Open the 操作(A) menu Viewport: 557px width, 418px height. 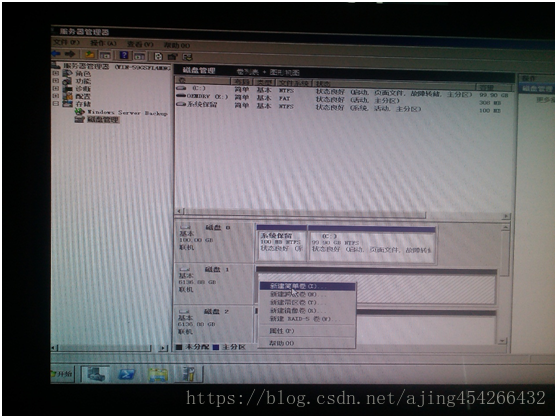tap(103, 43)
